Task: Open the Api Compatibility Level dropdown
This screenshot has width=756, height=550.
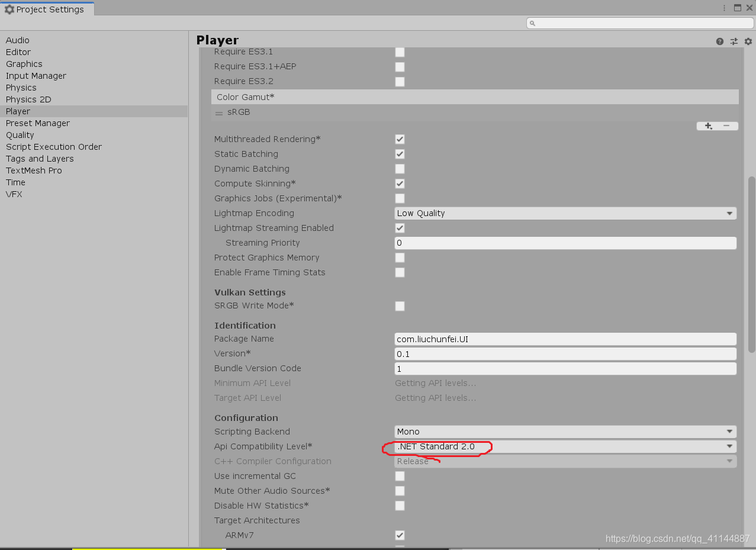Action: (x=565, y=446)
